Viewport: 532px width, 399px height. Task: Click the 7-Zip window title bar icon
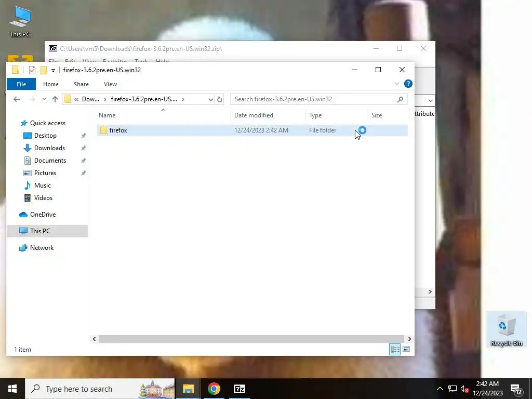(53, 48)
